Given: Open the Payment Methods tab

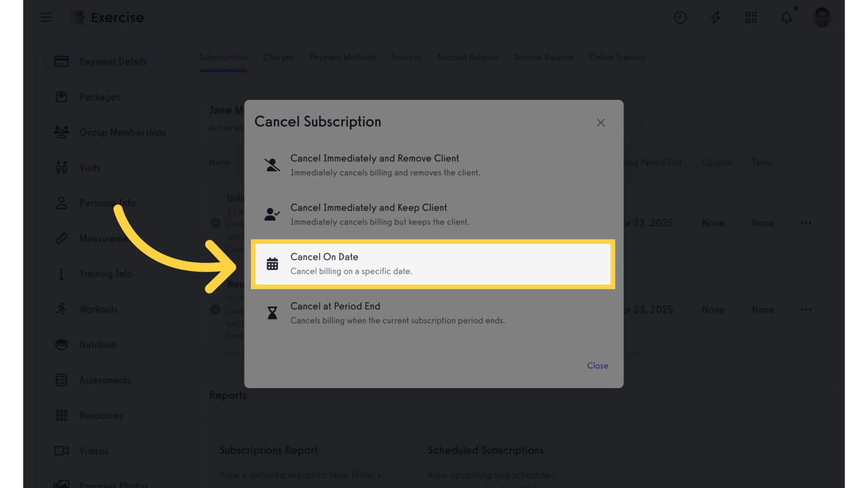Looking at the screenshot, I should [342, 57].
